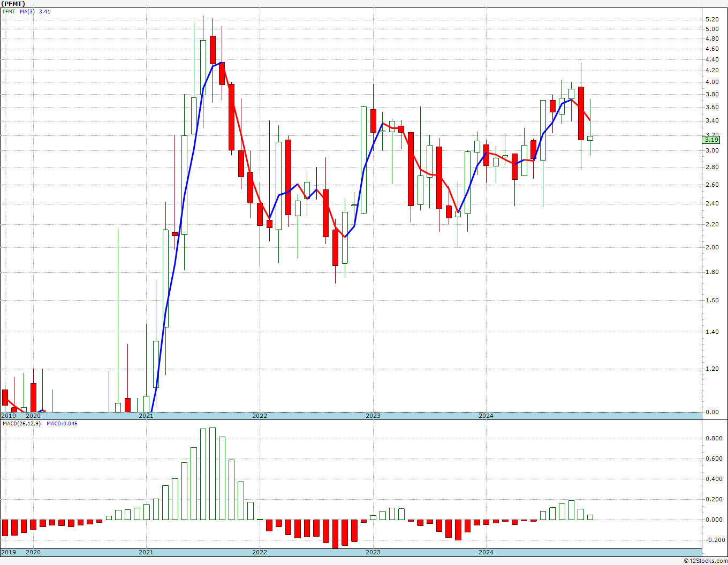The height and width of the screenshot is (565, 728).
Task: Select the 5.00 price axis label
Action: pyautogui.click(x=712, y=29)
